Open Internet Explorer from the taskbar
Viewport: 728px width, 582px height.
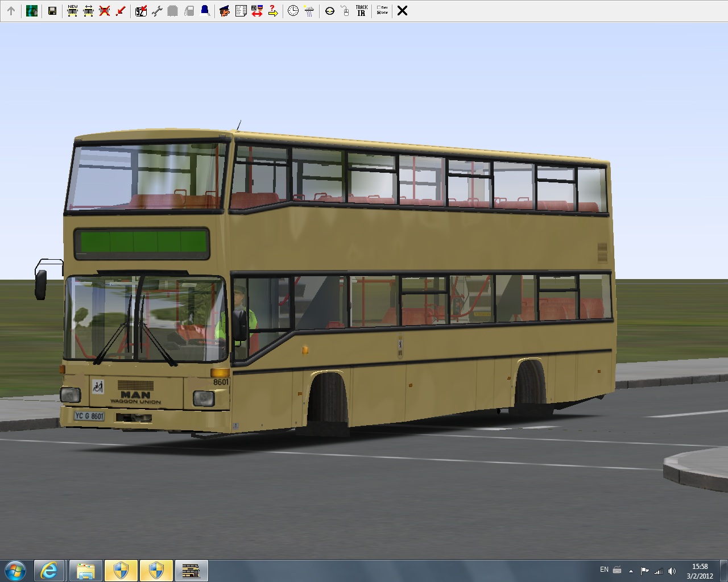coord(49,570)
